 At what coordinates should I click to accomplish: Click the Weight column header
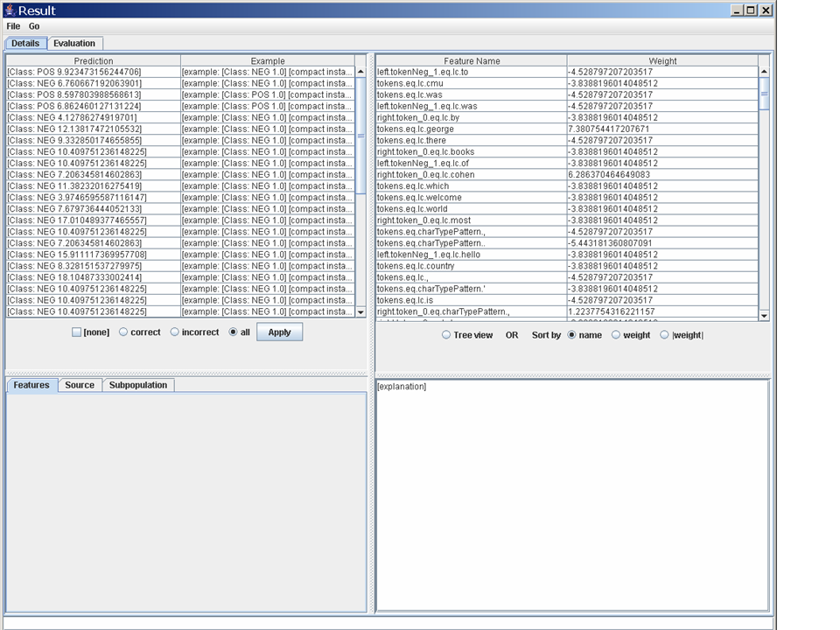(x=662, y=61)
